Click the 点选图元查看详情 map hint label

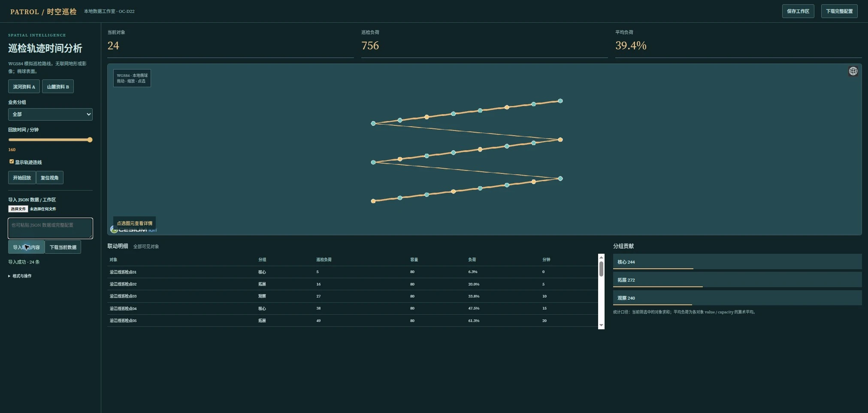pyautogui.click(x=135, y=223)
